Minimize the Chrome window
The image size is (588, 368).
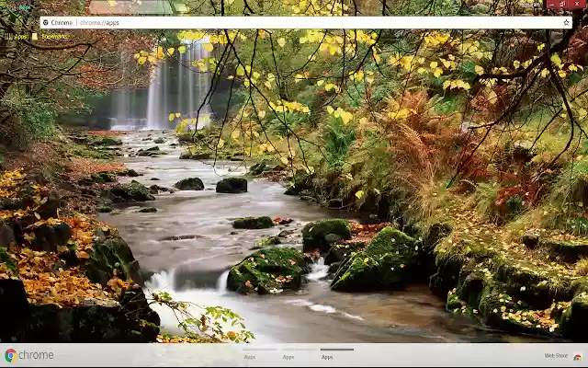click(551, 4)
